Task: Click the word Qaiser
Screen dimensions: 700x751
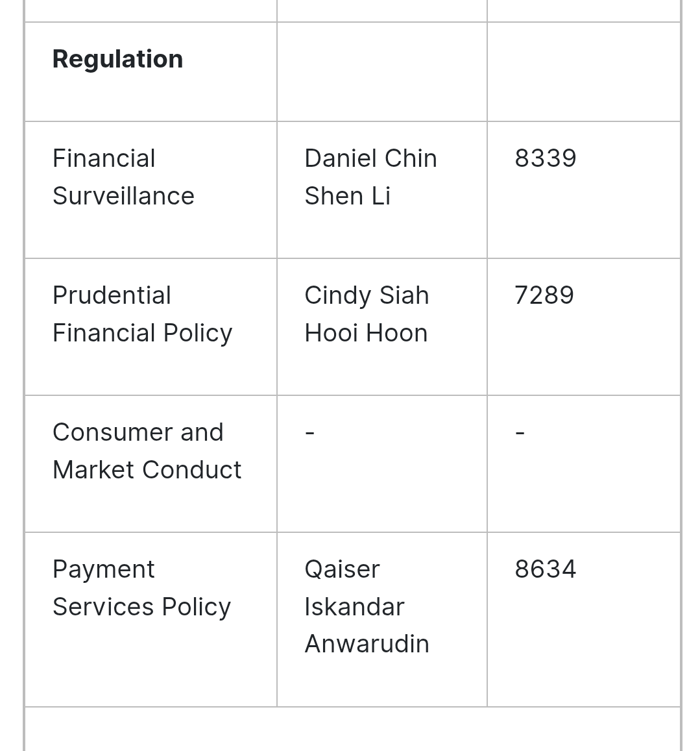Action: 343,569
